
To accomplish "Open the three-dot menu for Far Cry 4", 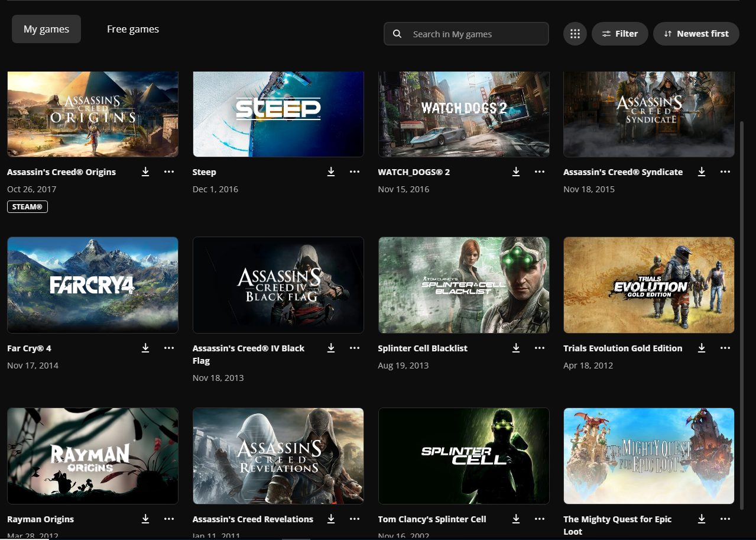I will pos(169,348).
